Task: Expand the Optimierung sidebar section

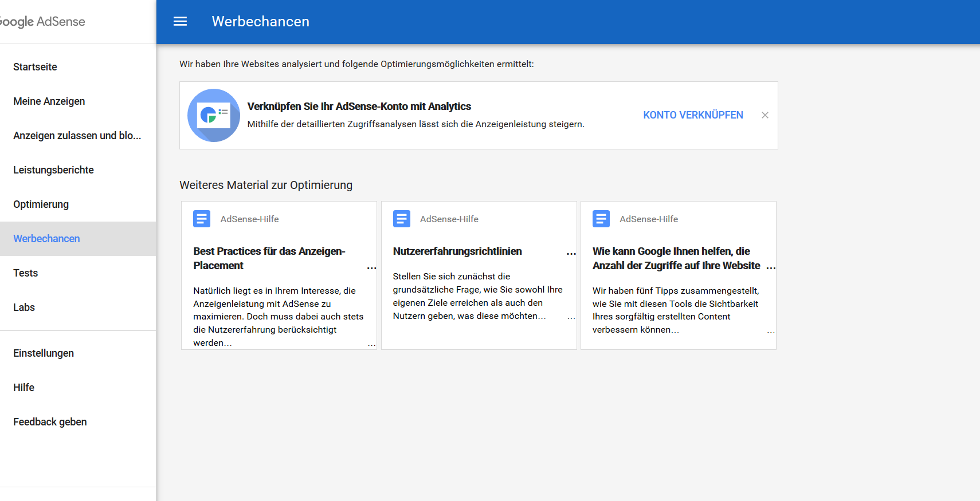Action: pos(41,204)
